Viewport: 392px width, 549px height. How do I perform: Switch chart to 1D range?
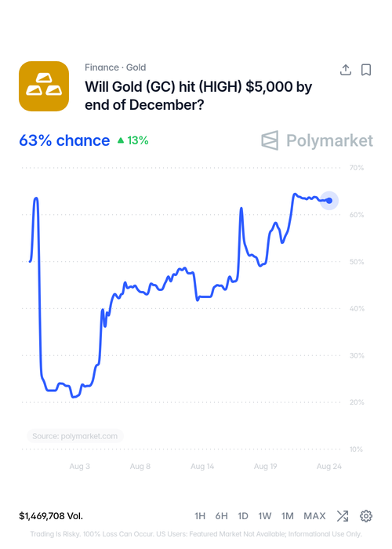pyautogui.click(x=243, y=516)
